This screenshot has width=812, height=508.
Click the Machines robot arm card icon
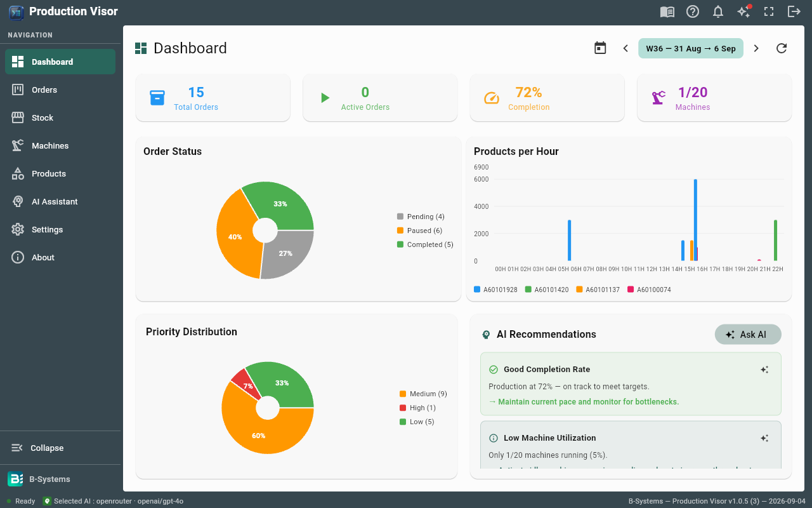pyautogui.click(x=658, y=98)
